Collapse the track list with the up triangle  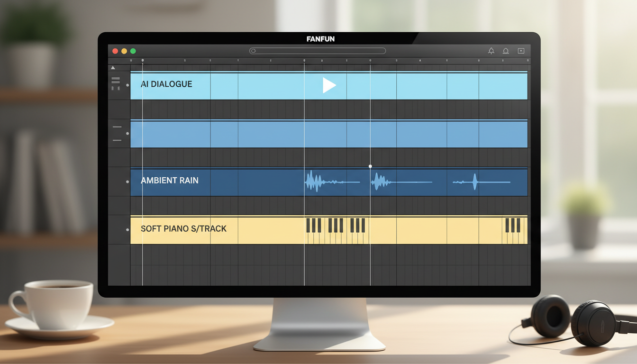coord(113,68)
